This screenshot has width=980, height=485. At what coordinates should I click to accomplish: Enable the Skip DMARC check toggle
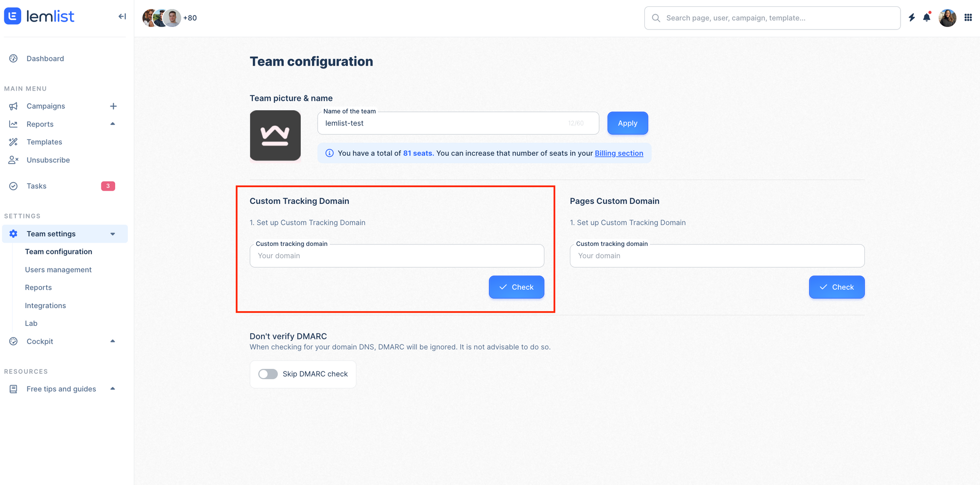pos(268,374)
